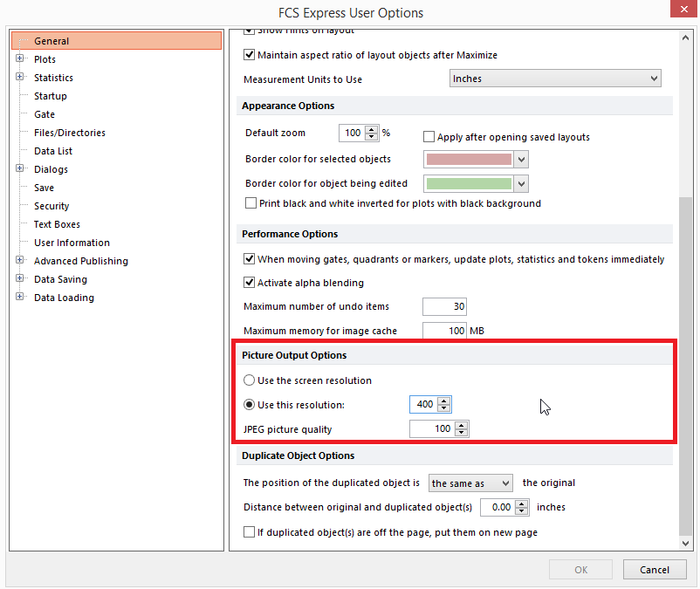Click the Maximum number of undo items field

443,307
